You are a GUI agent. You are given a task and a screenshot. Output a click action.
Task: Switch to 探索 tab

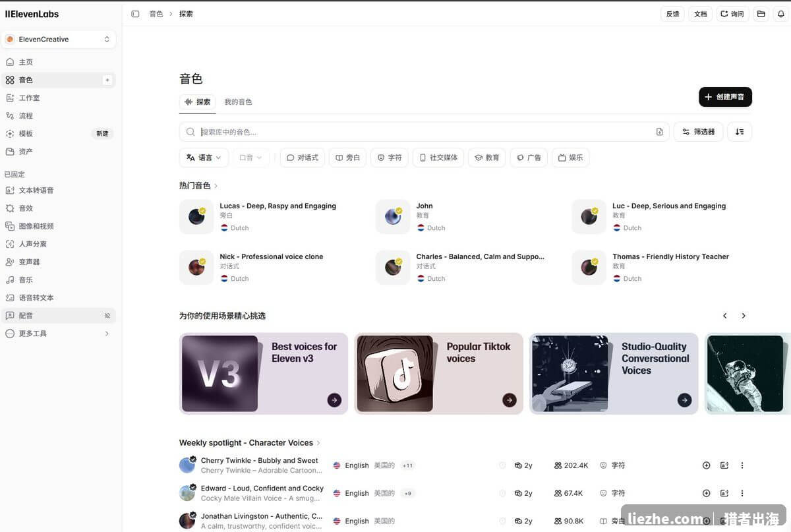[x=198, y=102]
